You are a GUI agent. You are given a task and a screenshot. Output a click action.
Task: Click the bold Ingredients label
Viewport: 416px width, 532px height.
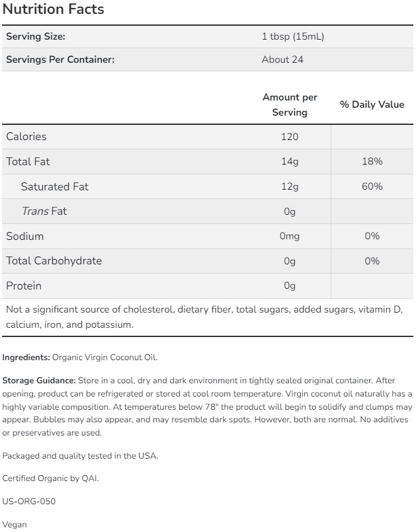[x=26, y=358]
